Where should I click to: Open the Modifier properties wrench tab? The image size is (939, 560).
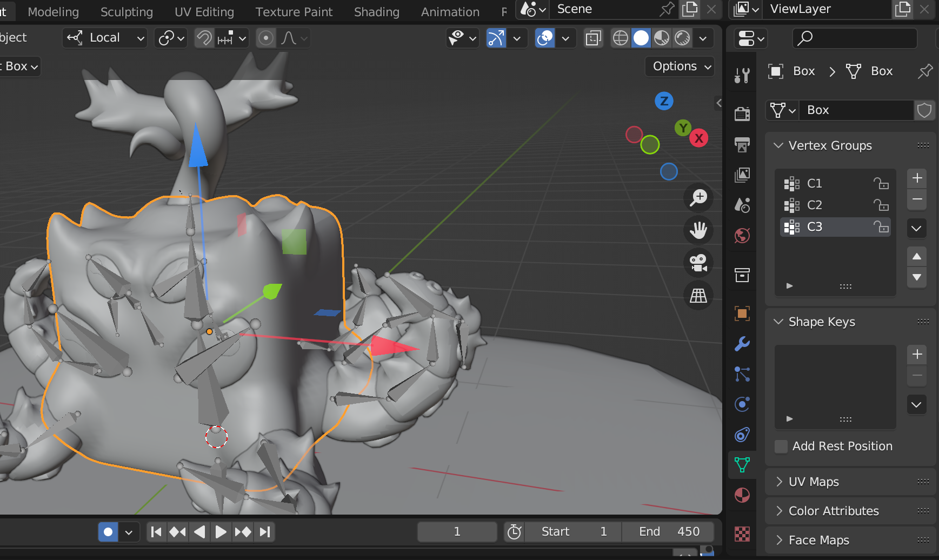pyautogui.click(x=742, y=344)
